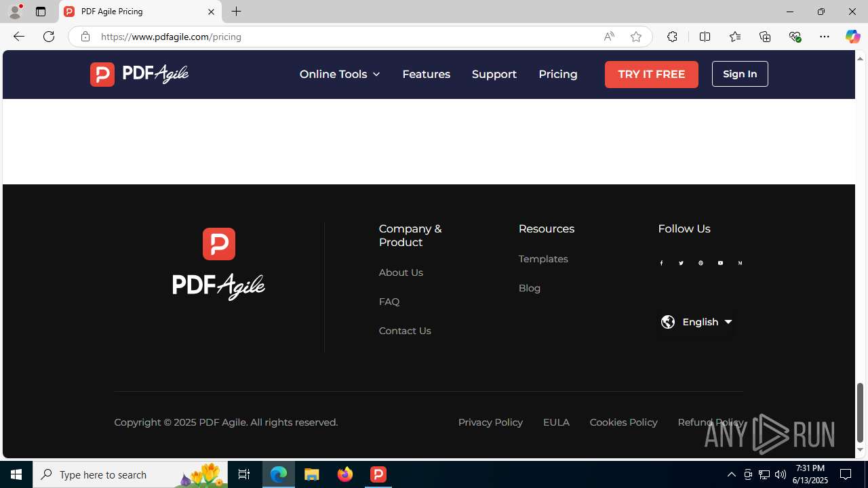Select the PDF Agile Pricing tab

click(x=140, y=12)
